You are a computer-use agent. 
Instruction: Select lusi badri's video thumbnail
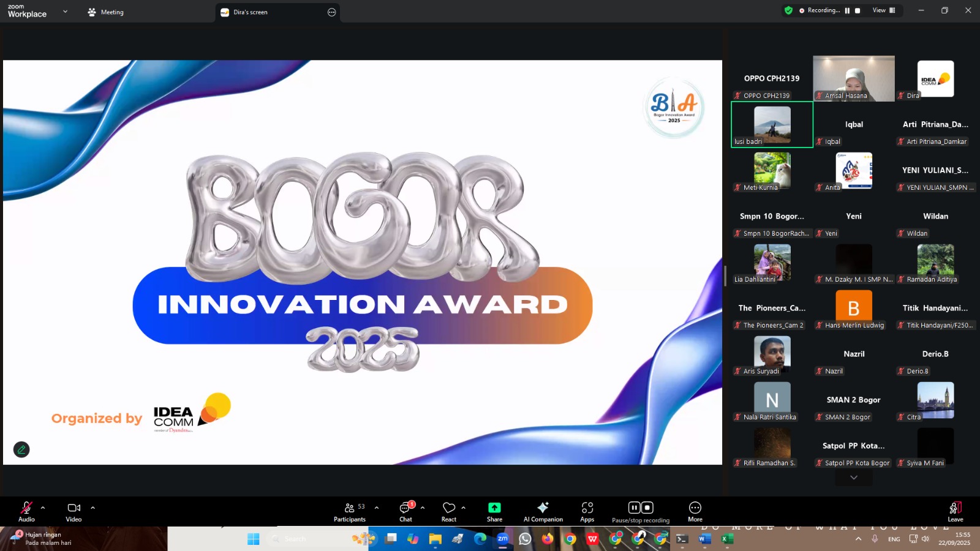pyautogui.click(x=772, y=125)
